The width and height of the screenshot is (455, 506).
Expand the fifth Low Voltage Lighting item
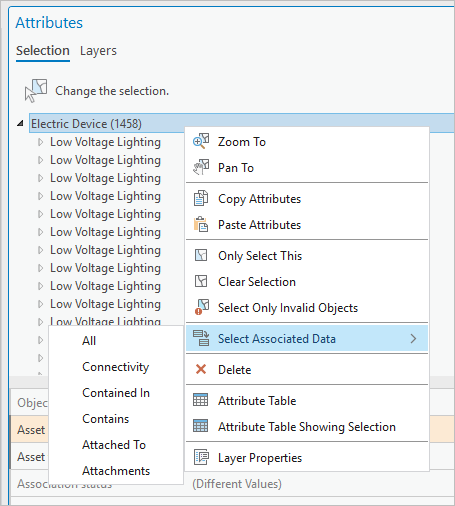click(40, 214)
